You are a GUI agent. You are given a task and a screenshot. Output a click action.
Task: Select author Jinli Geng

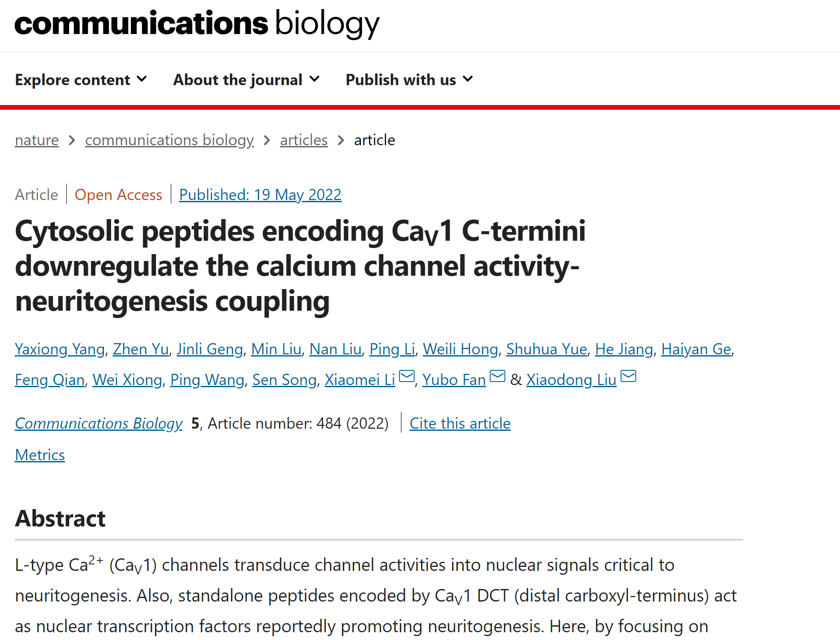[209, 349]
